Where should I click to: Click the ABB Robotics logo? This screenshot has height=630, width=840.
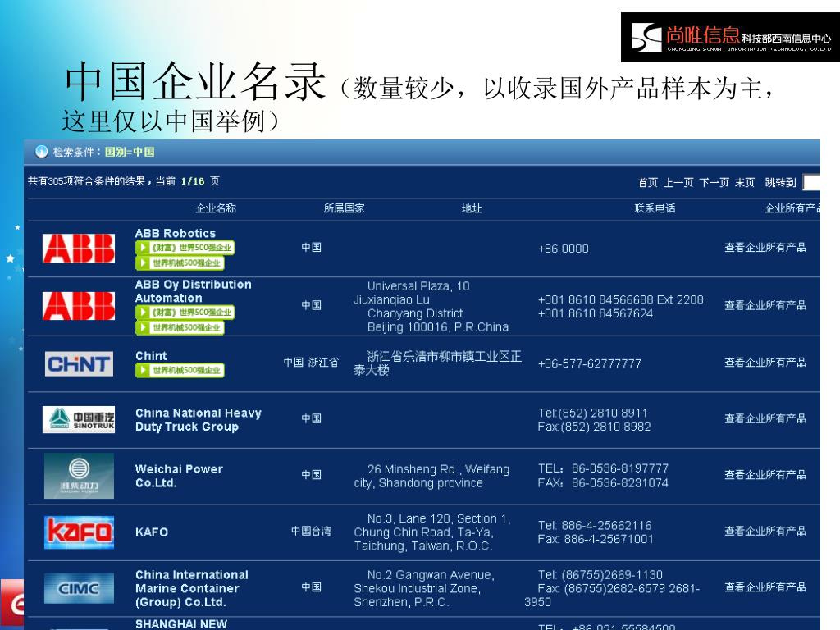79,248
